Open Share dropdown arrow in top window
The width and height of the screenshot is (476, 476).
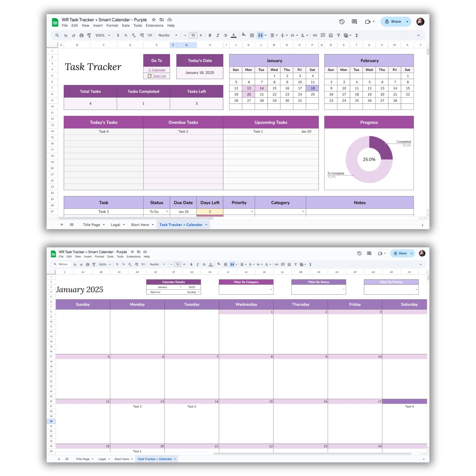[x=407, y=22]
